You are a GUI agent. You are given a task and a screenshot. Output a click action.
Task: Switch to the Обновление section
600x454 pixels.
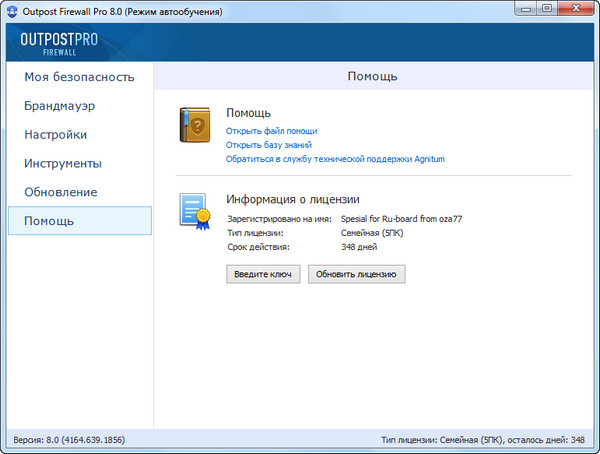coord(60,192)
